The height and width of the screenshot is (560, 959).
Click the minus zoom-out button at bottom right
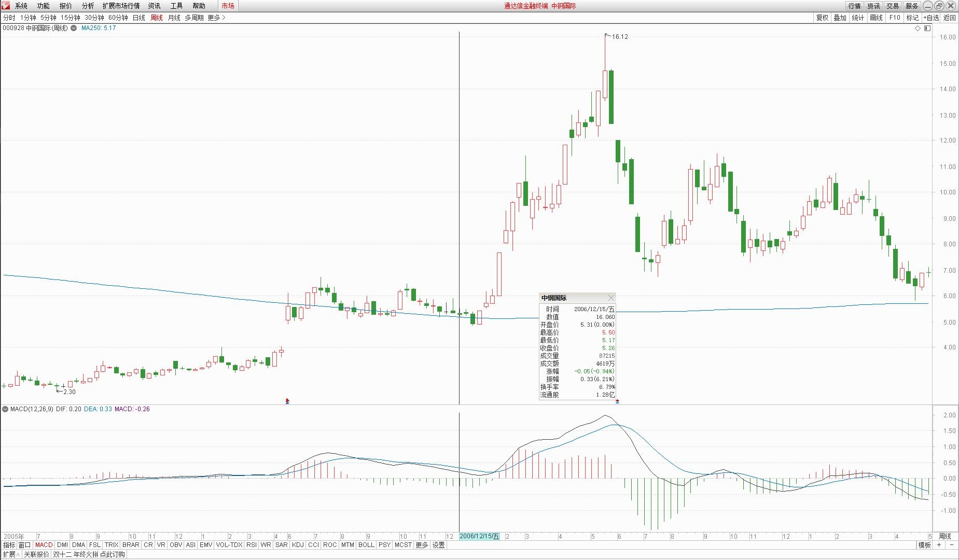coord(952,545)
